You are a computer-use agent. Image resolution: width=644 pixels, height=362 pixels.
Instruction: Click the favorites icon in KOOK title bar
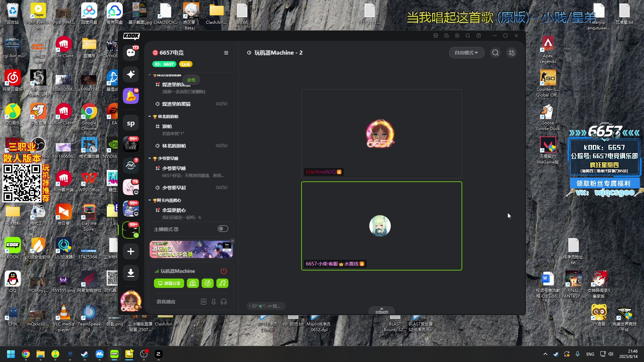point(446,36)
